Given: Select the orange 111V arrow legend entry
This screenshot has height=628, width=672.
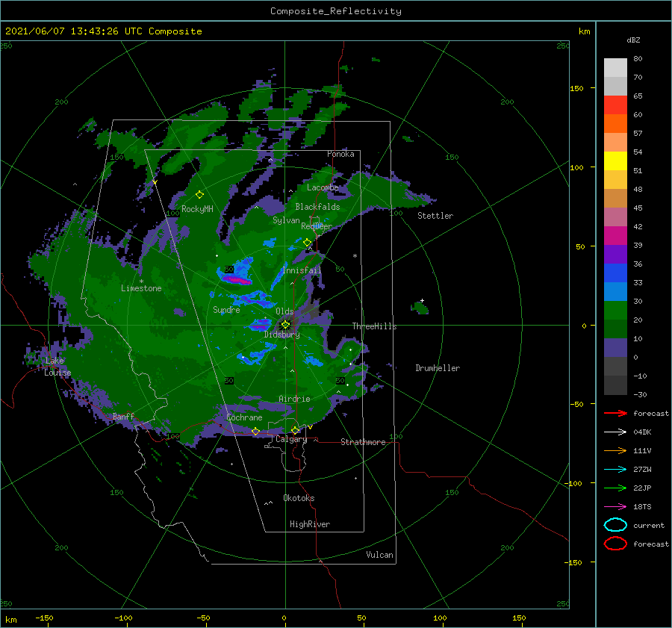Looking at the screenshot, I should [615, 450].
